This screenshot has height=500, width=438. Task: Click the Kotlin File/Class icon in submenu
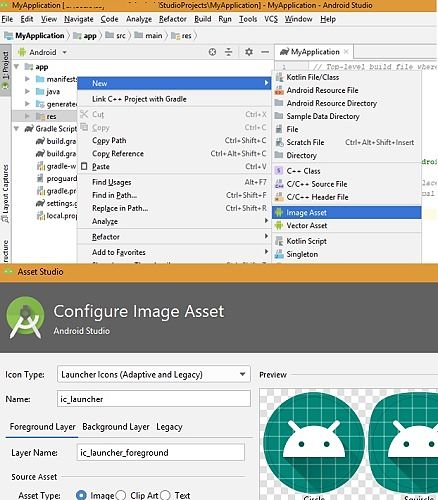(279, 77)
